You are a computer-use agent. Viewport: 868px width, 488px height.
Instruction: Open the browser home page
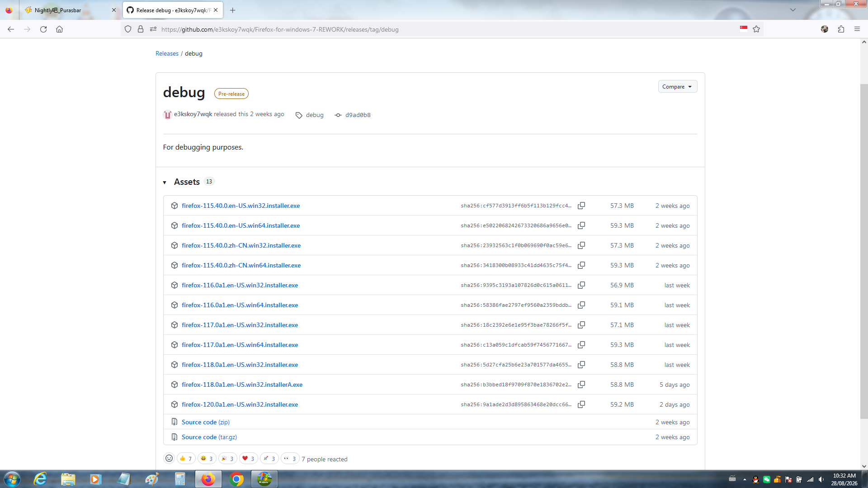(59, 29)
